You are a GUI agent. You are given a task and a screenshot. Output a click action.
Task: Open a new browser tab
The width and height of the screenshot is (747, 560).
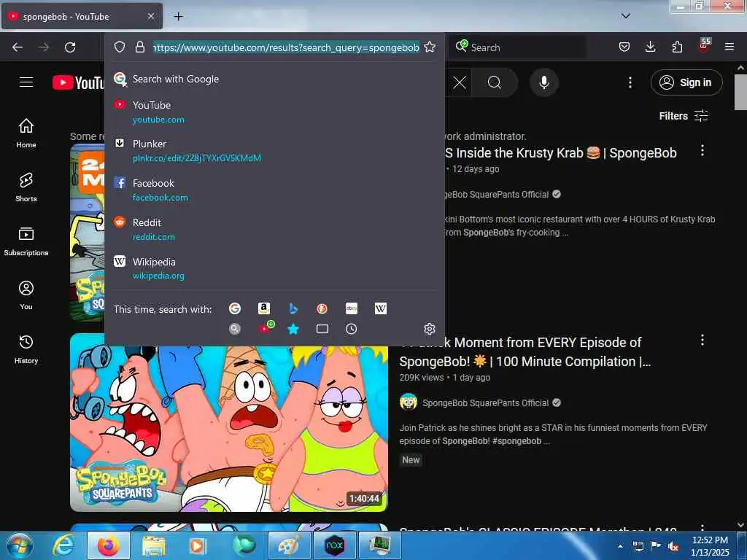tap(178, 16)
